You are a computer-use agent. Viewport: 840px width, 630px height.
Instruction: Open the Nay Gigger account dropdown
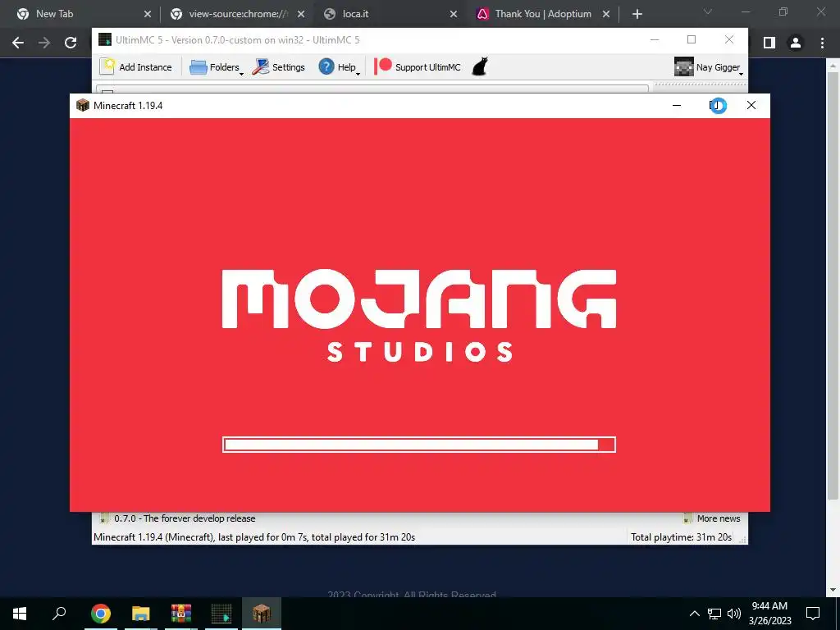click(x=708, y=67)
